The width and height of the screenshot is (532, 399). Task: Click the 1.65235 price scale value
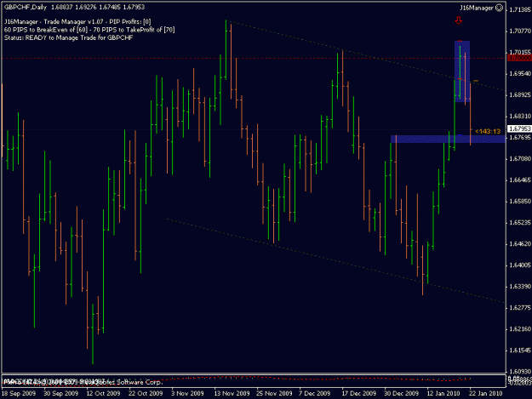point(520,223)
